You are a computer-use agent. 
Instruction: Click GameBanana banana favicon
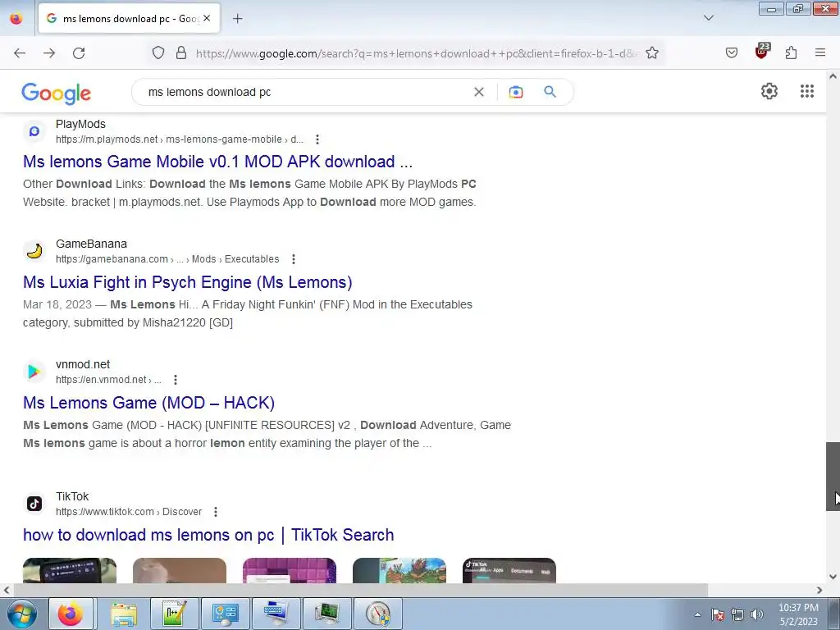click(x=34, y=251)
